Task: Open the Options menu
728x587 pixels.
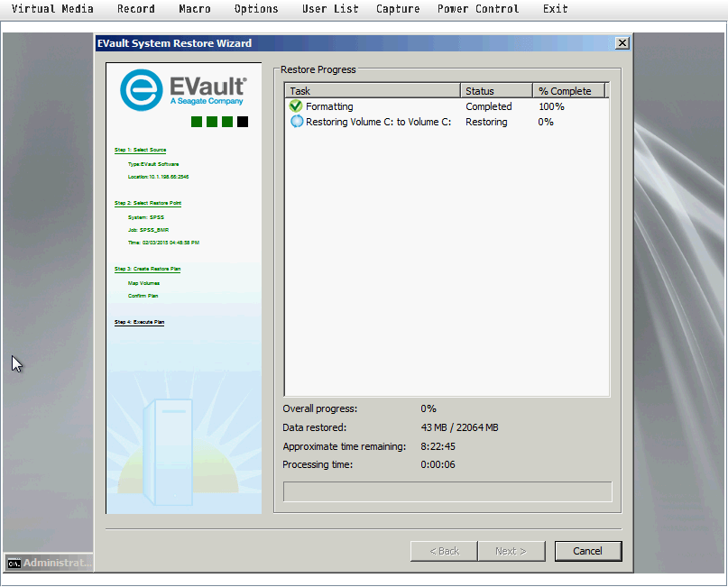Action: pyautogui.click(x=256, y=9)
